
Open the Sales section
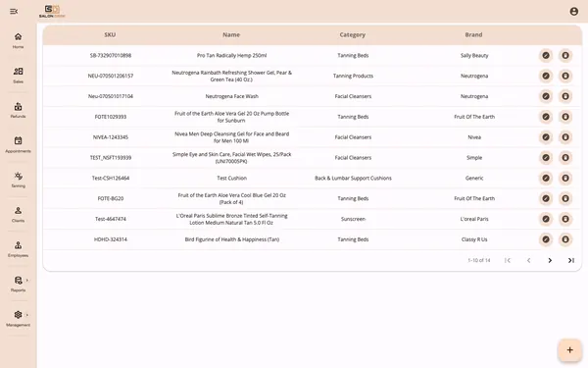click(x=18, y=76)
